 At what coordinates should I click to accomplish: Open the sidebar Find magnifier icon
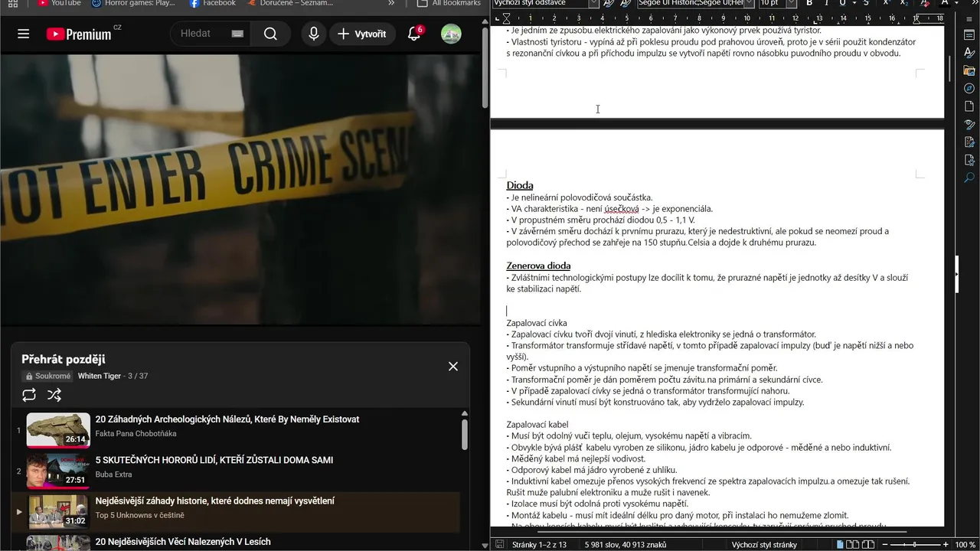point(969,178)
